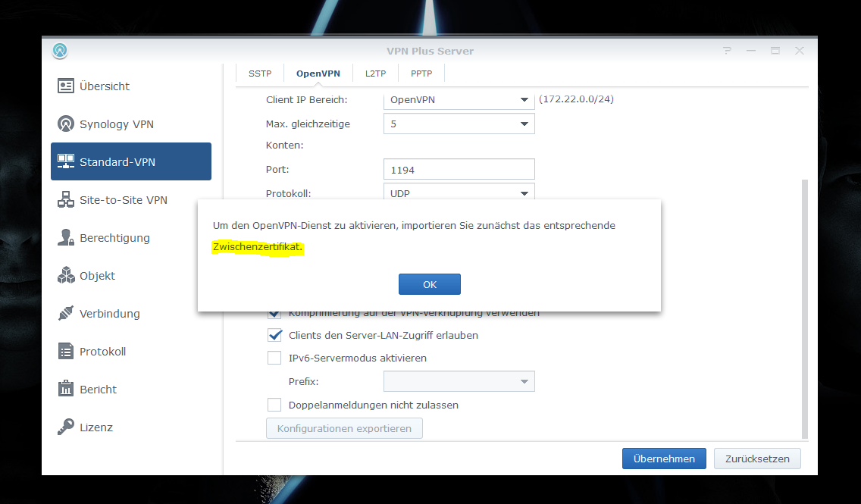
Task: Click the highlighted word Zwischenzertifikat
Action: click(x=258, y=246)
